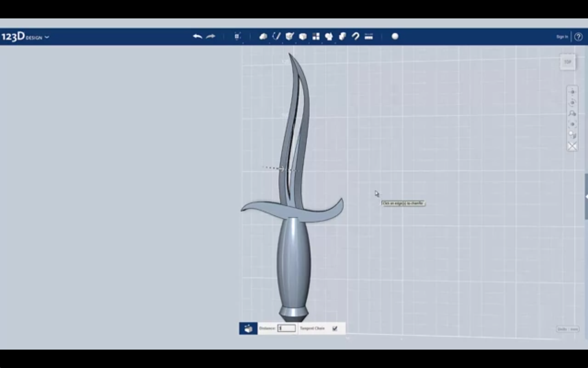Screen dimensions: 588x368
Task: Open the Sketch tool menu
Action: pos(276,36)
